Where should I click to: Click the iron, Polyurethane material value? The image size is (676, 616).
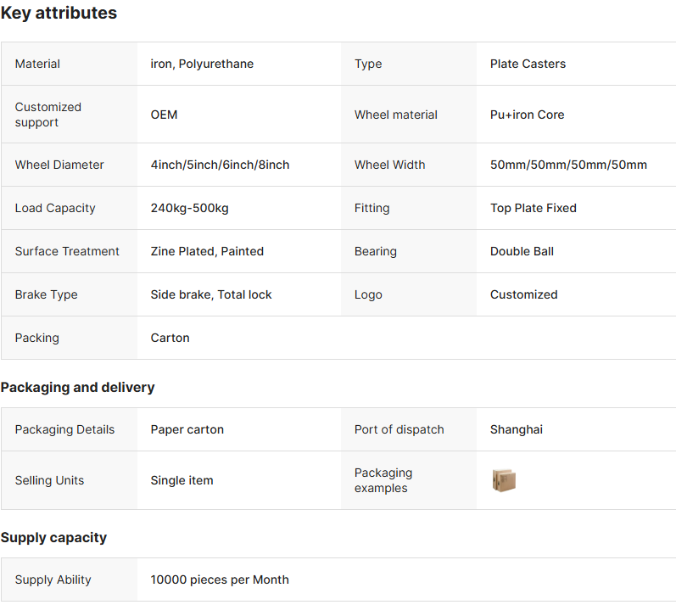tap(202, 64)
